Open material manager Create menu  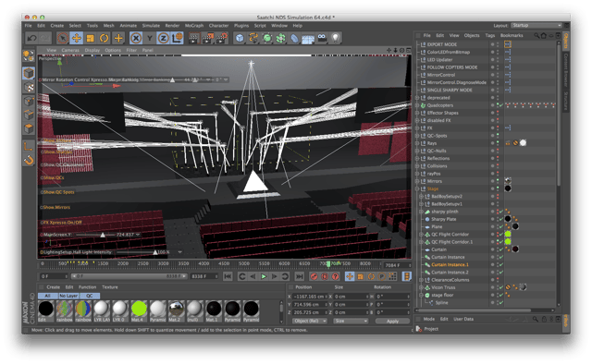tap(54, 287)
